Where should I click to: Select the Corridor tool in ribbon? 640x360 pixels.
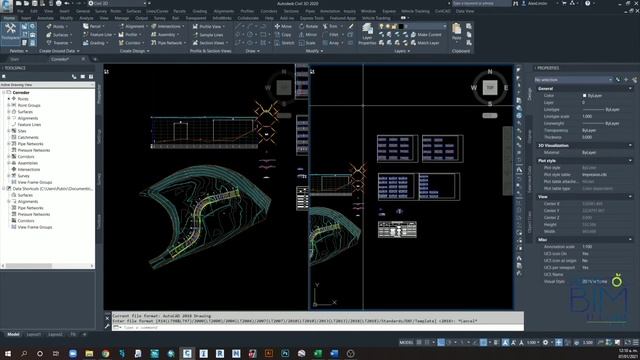point(131,43)
